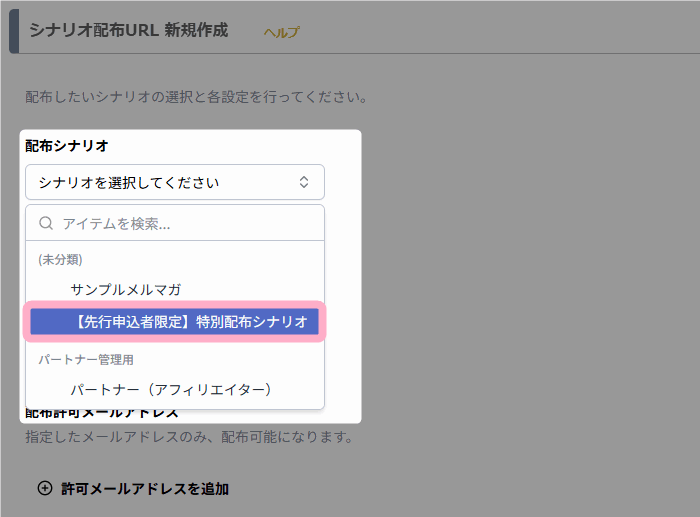The height and width of the screenshot is (517, 700).
Task: Select サンプルメルマガ from the list
Action: 125,289
